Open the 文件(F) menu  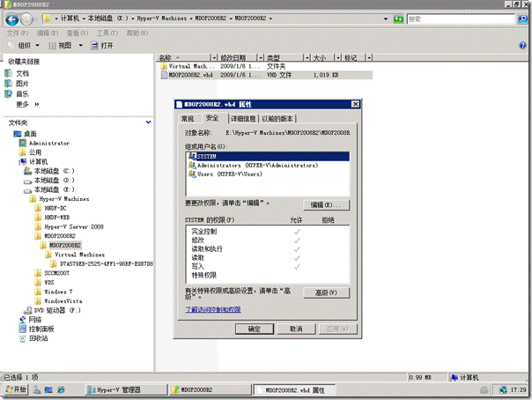tap(18, 33)
